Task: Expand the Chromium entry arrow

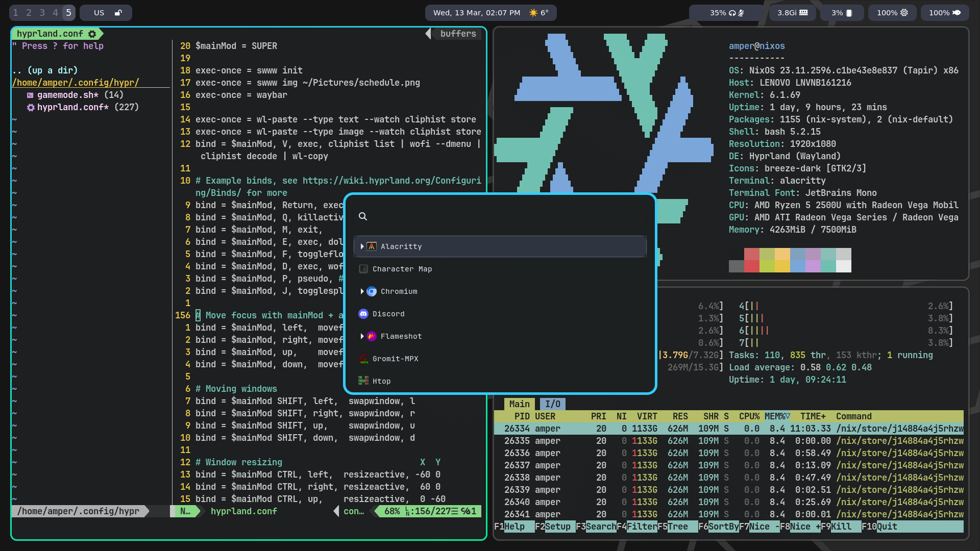Action: (x=362, y=291)
